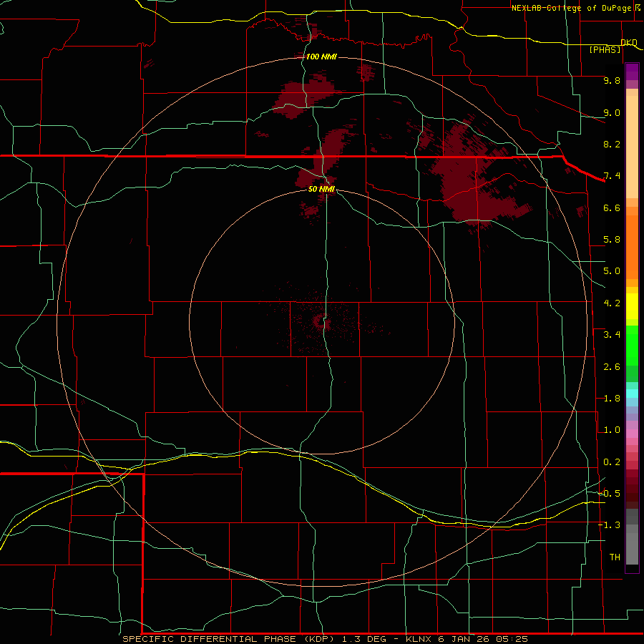The image size is (644, 644).
Task: Select the light peach swatch on the scale
Action: (x=632, y=147)
